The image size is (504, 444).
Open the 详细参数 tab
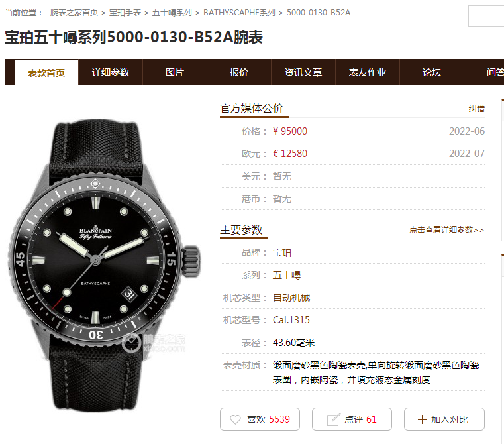tap(110, 72)
